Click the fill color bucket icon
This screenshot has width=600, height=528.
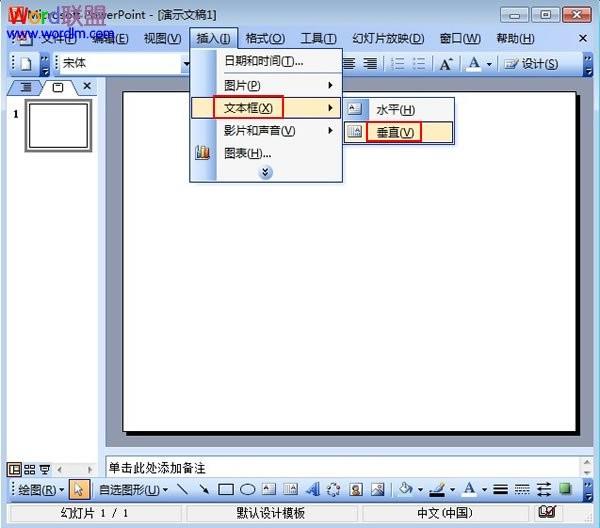pyautogui.click(x=406, y=489)
